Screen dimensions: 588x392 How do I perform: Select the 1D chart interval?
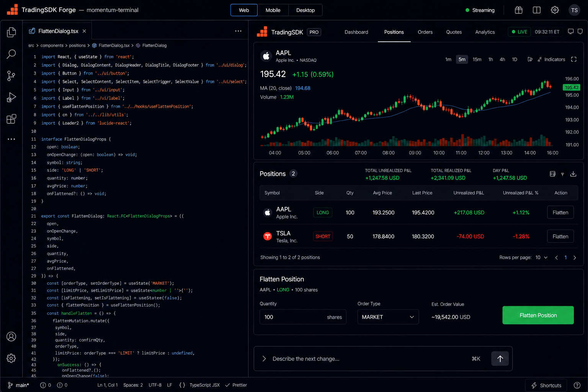pos(514,59)
